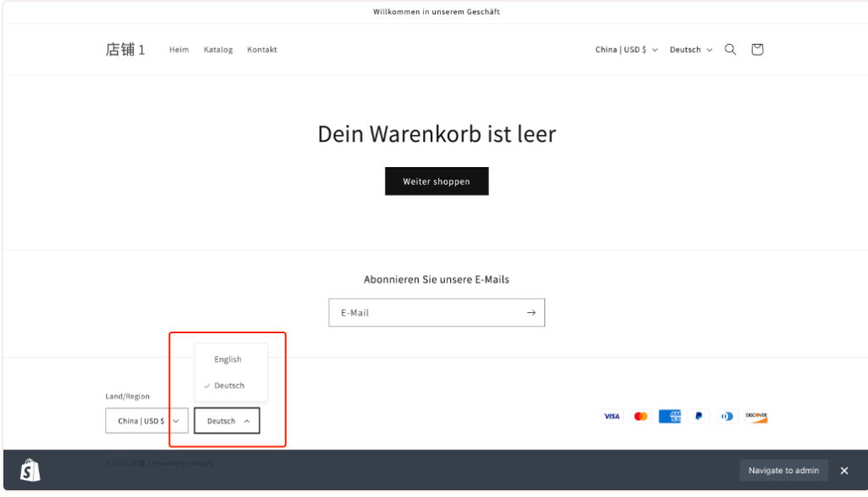Click the Shopify bag logo
The width and height of the screenshot is (868, 497).
(x=31, y=471)
